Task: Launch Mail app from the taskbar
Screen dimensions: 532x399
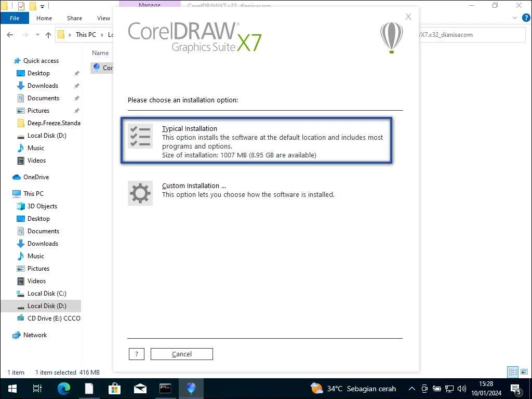Action: click(140, 389)
